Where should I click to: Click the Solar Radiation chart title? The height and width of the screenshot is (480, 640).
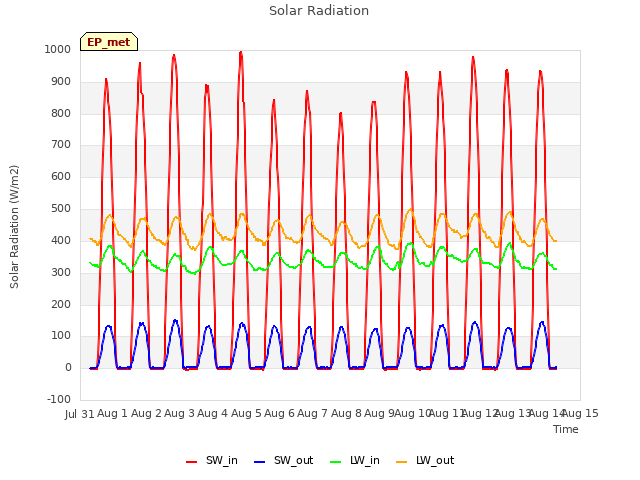click(319, 11)
